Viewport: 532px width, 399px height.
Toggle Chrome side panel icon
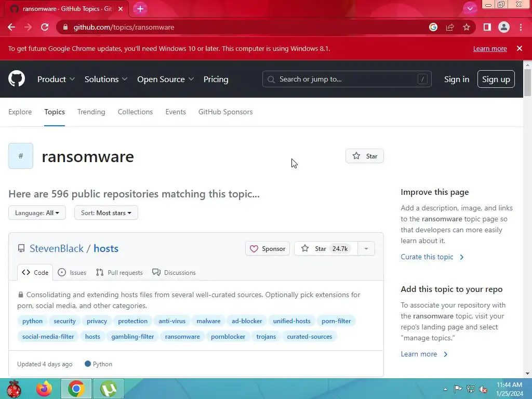(487, 27)
